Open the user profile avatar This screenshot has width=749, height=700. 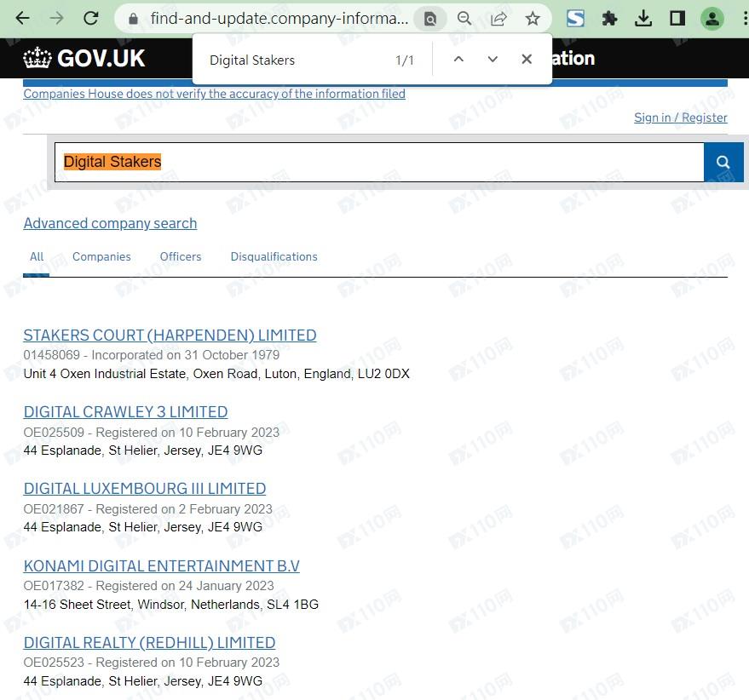712,19
